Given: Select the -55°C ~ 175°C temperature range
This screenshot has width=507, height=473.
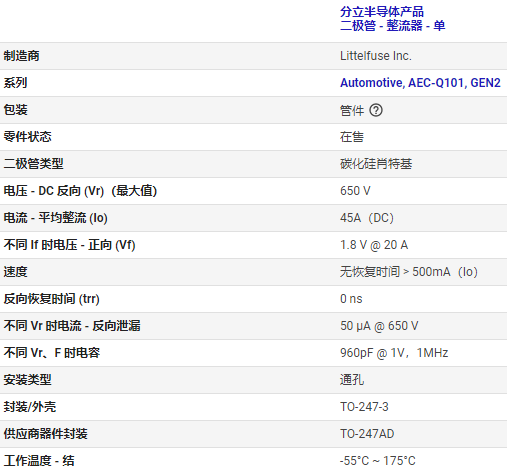Looking at the screenshot, I should (378, 461).
